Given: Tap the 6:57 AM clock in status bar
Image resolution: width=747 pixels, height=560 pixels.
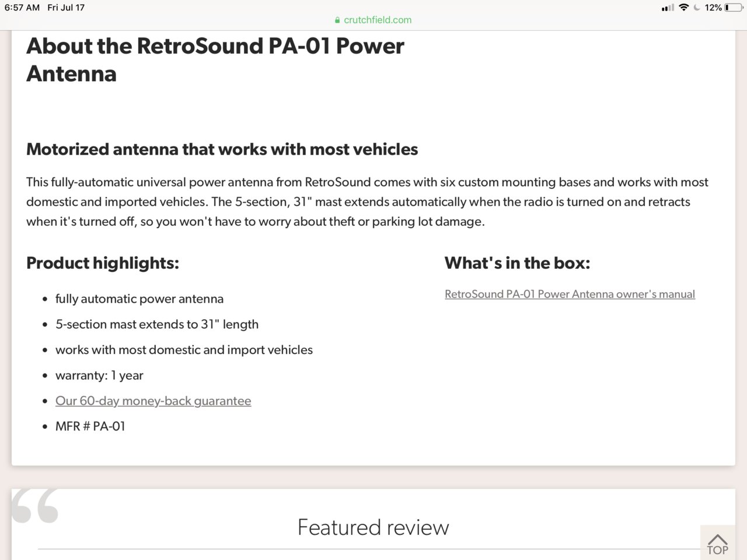Looking at the screenshot, I should tap(22, 8).
